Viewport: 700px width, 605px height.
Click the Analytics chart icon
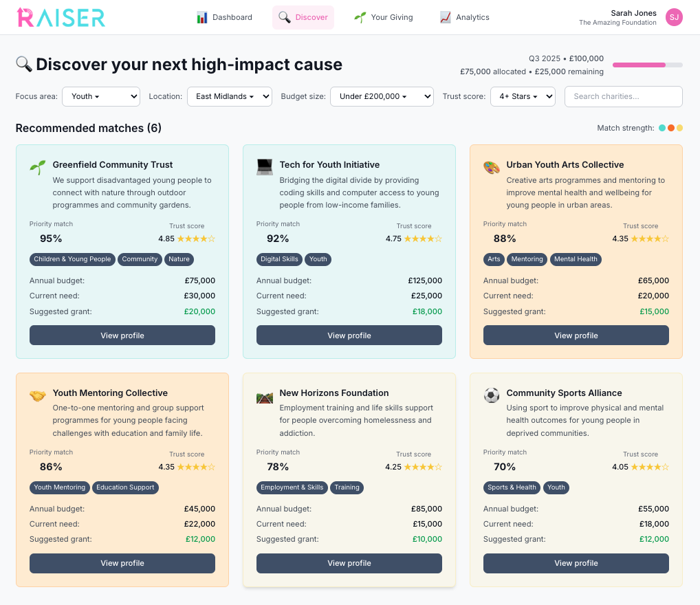[445, 17]
